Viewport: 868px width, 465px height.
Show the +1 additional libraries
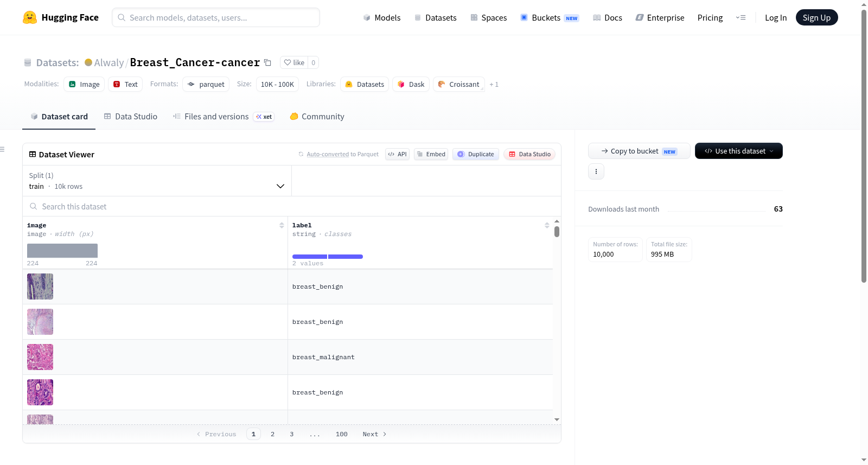494,84
